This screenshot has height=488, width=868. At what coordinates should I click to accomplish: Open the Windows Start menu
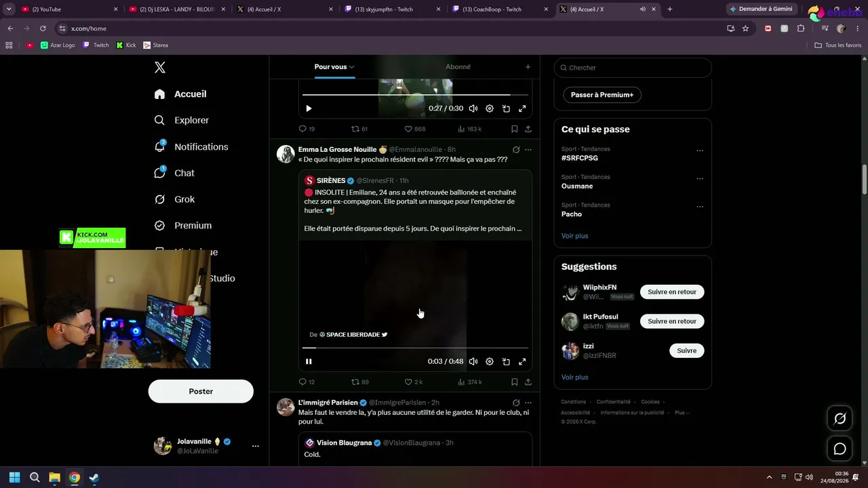click(15, 478)
